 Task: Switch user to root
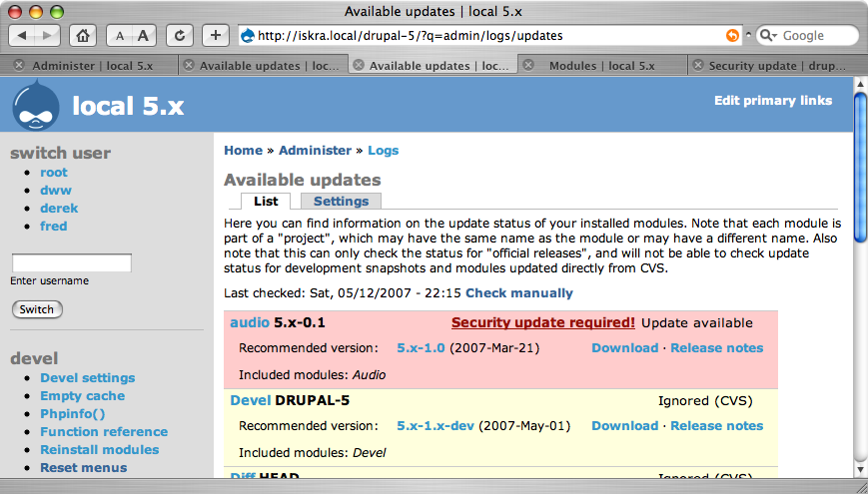(x=54, y=173)
